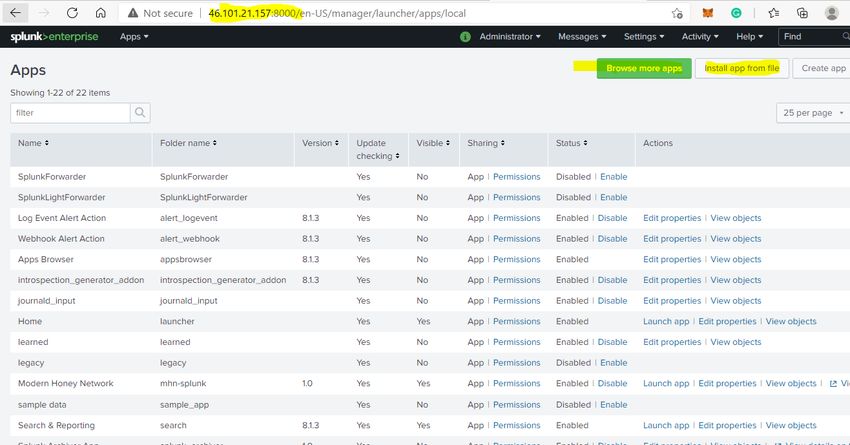The height and width of the screenshot is (445, 850).
Task: Open the Administrator menu
Action: 510,36
